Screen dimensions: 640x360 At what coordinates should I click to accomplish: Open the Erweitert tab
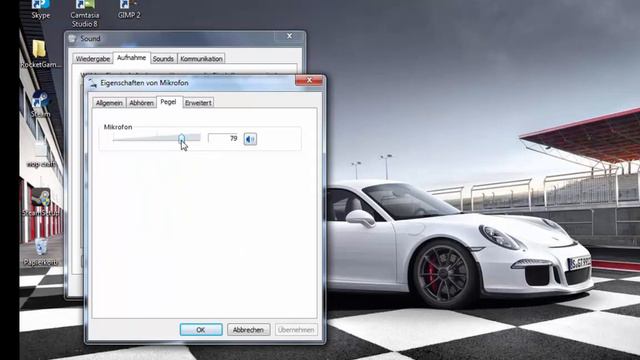198,103
